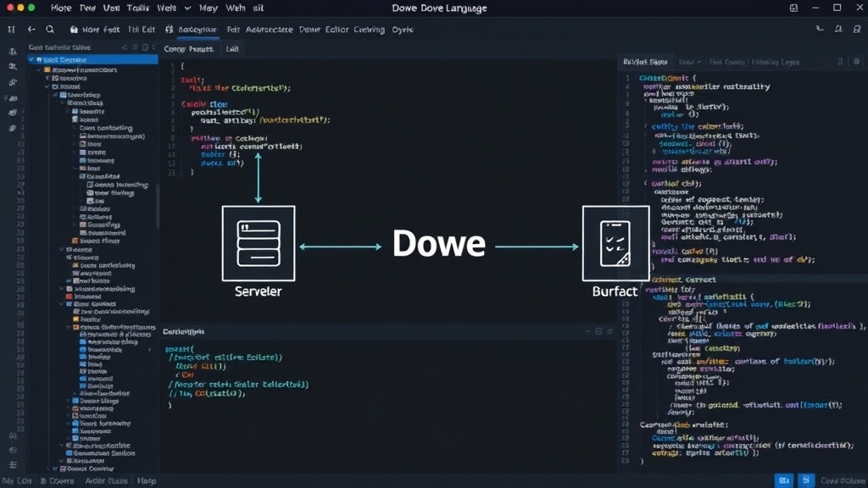Open the 'Uen' menu in menu bar

(x=111, y=8)
